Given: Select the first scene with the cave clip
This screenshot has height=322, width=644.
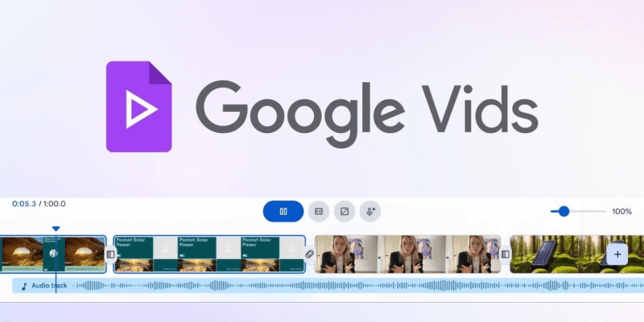Looking at the screenshot, I should tap(53, 254).
